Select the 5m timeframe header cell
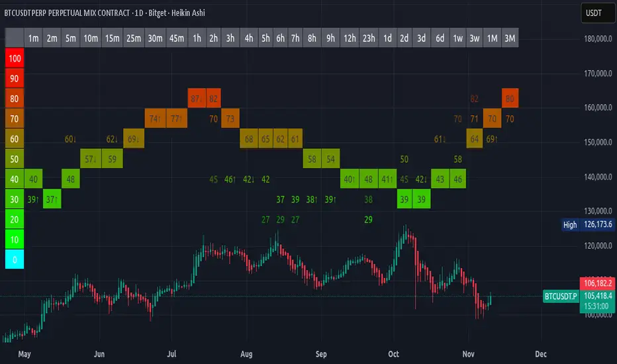The height and width of the screenshot is (364, 617). pyautogui.click(x=71, y=38)
